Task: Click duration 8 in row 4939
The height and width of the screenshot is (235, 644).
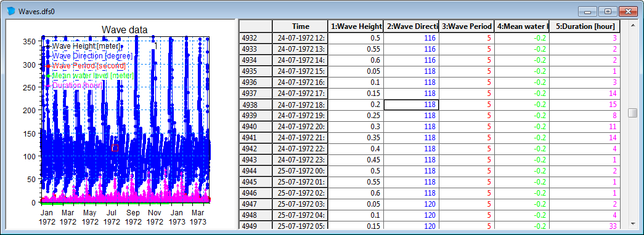Action: point(584,116)
